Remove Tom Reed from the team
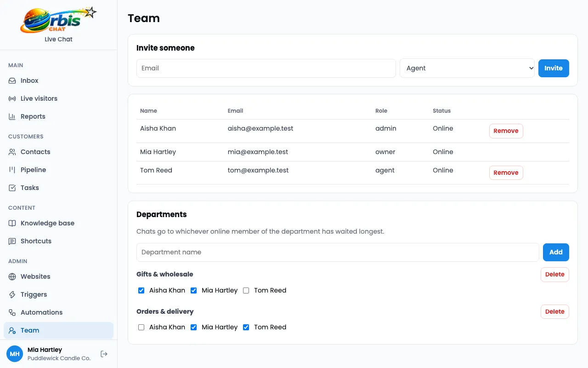This screenshot has width=588, height=368. pos(506,173)
